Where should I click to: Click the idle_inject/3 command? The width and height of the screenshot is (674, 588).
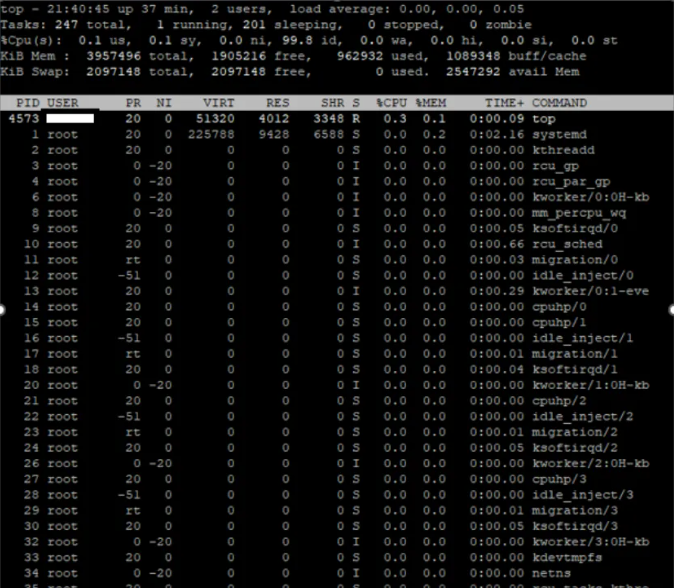[x=583, y=495]
